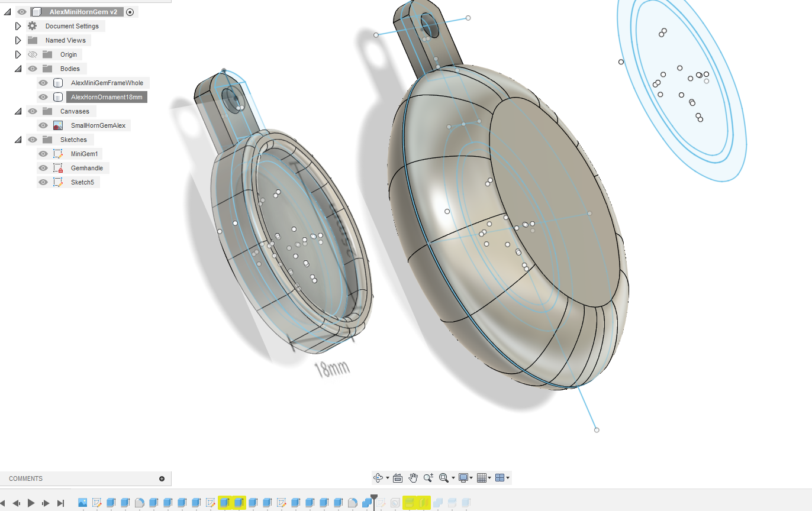This screenshot has width=812, height=511.
Task: Click the Grid and Snaps icon
Action: 483,477
